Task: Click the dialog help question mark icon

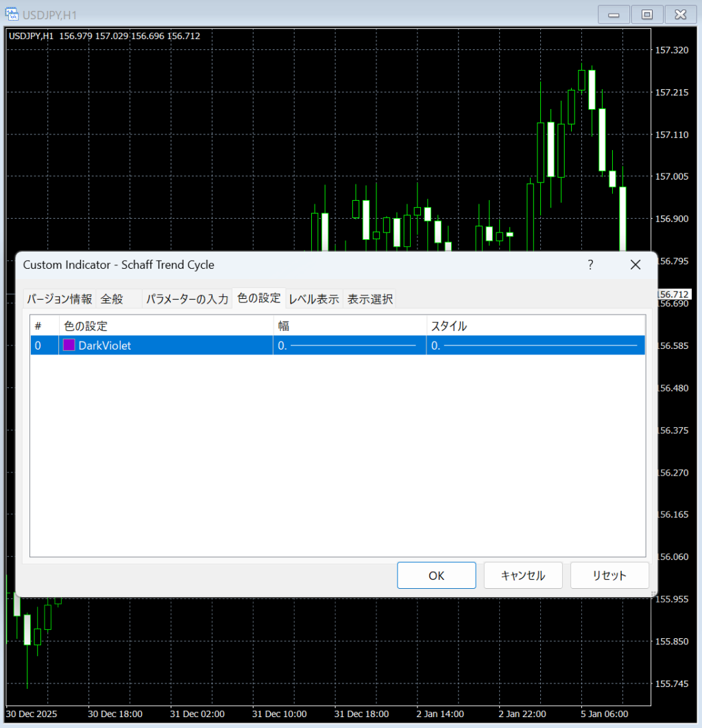Action: coord(590,265)
